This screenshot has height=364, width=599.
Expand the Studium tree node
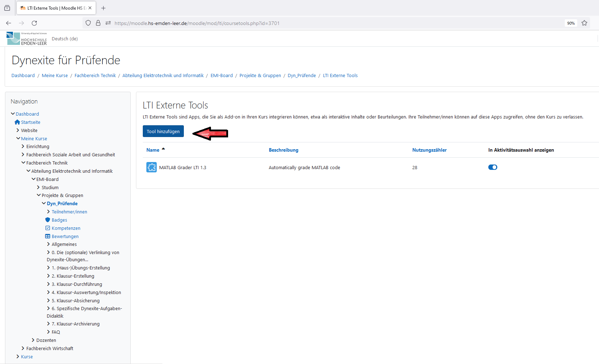[x=39, y=187]
